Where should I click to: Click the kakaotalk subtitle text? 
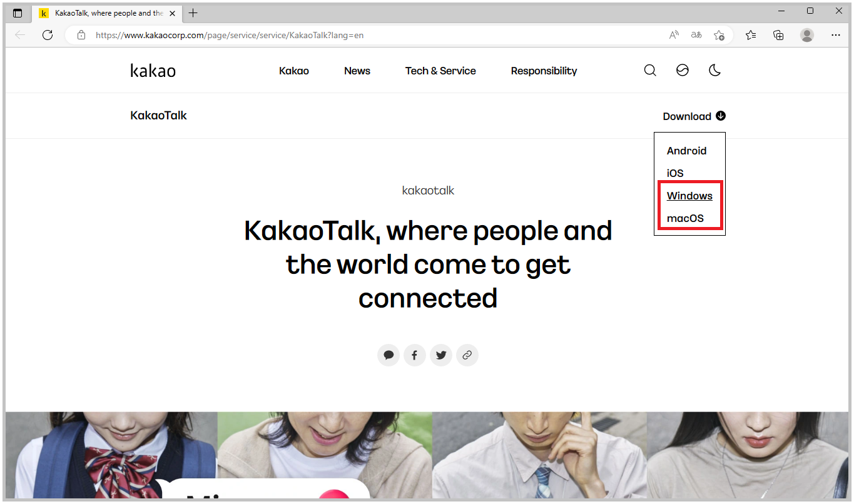(x=428, y=190)
